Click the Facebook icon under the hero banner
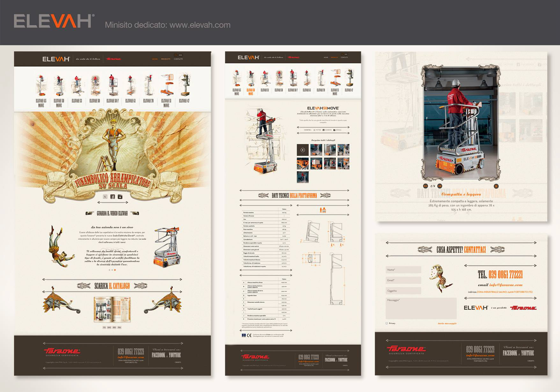Screen dimensions: 560x392 click(x=113, y=197)
